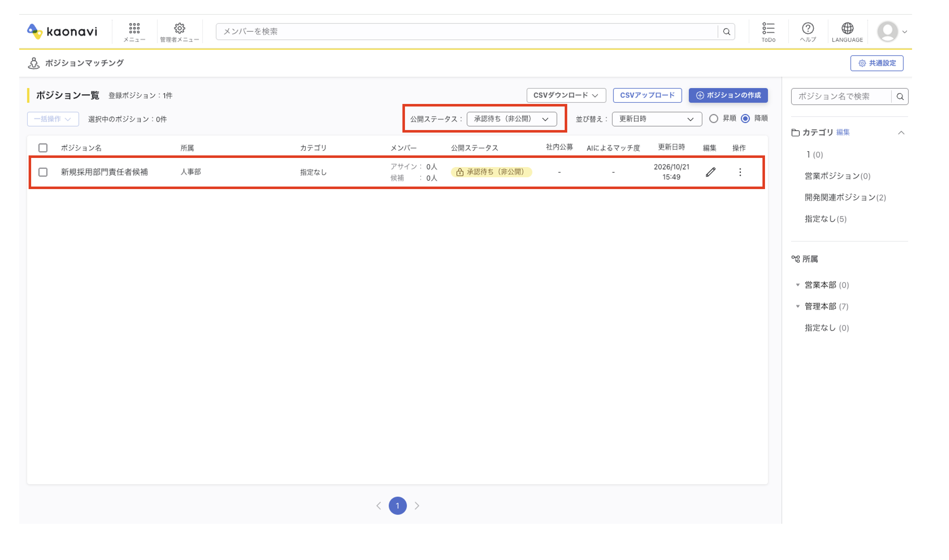This screenshot has height=560, width=949.
Task: Click the kaonavi logo
Action: point(62,31)
